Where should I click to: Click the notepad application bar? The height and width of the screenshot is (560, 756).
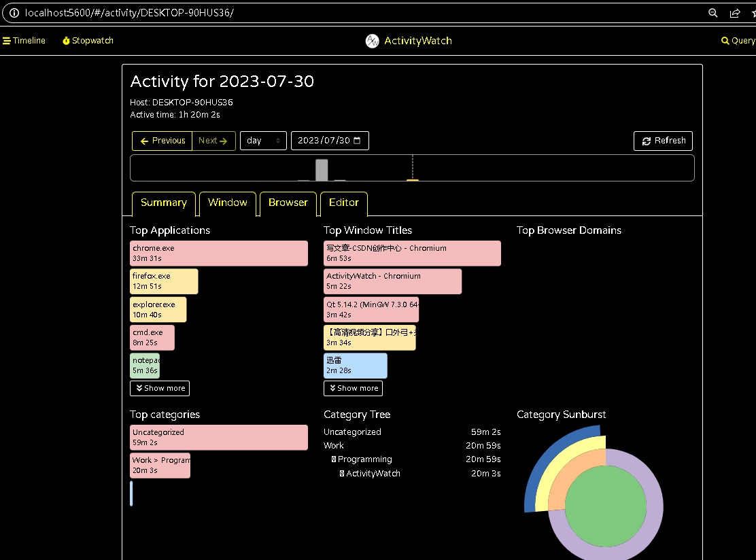point(145,366)
